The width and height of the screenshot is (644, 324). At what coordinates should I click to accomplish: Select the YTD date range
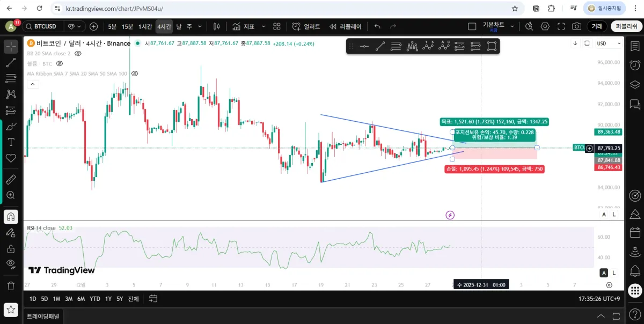[x=95, y=299]
